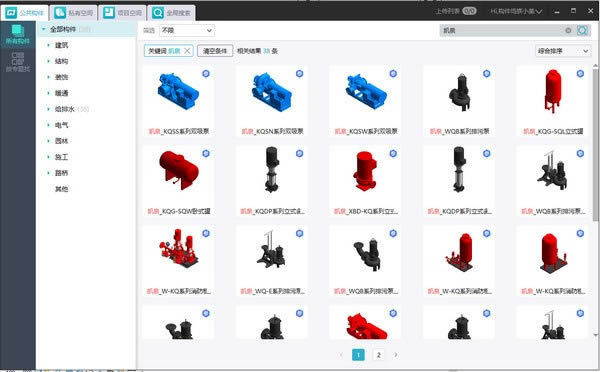Click the 凯泉_KQG-SQW卧式罐 name text
Image resolution: width=600 pixels, height=372 pixels.
pos(179,211)
